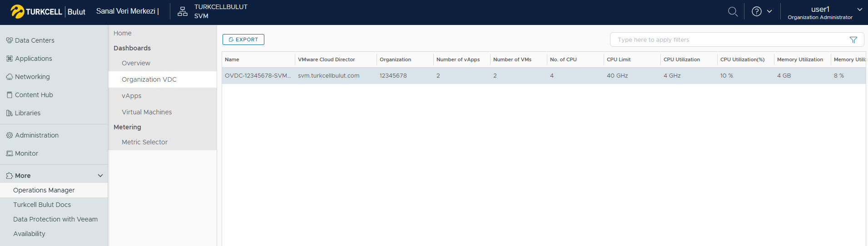868x246 pixels.
Task: Collapse the More section chevron
Action: 100,176
